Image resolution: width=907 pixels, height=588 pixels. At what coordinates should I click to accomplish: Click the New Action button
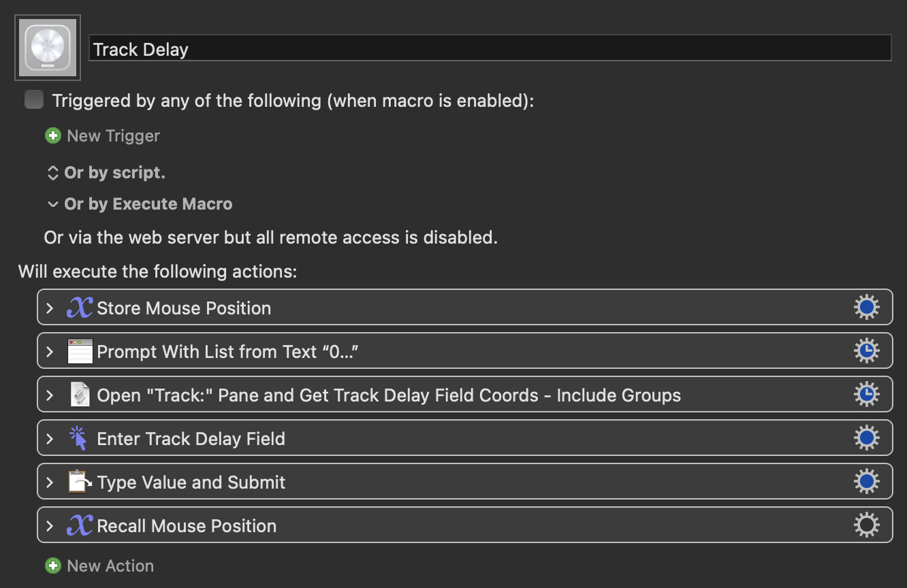click(100, 566)
